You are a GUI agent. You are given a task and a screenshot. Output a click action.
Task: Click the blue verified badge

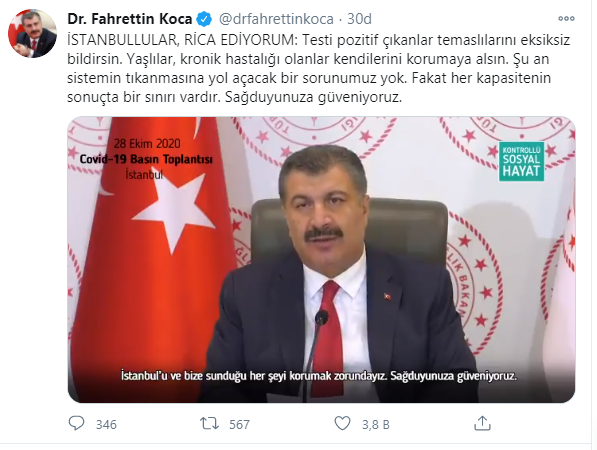tap(204, 19)
